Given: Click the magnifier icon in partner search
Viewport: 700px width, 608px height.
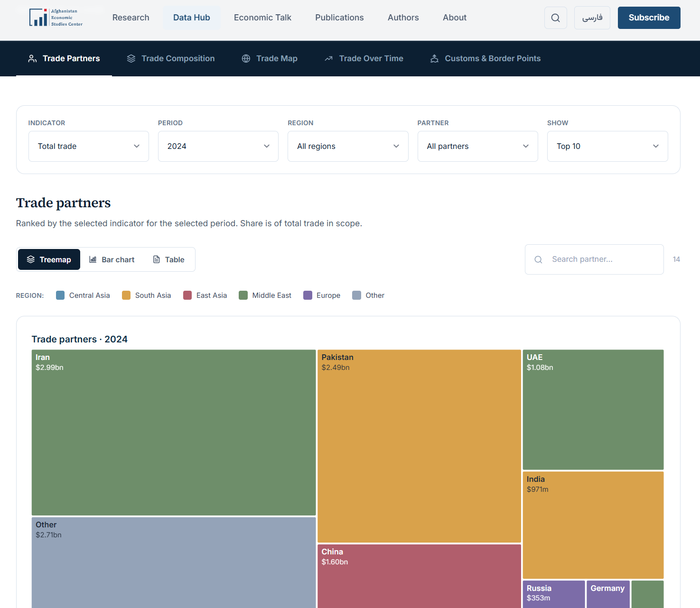Looking at the screenshot, I should (538, 259).
